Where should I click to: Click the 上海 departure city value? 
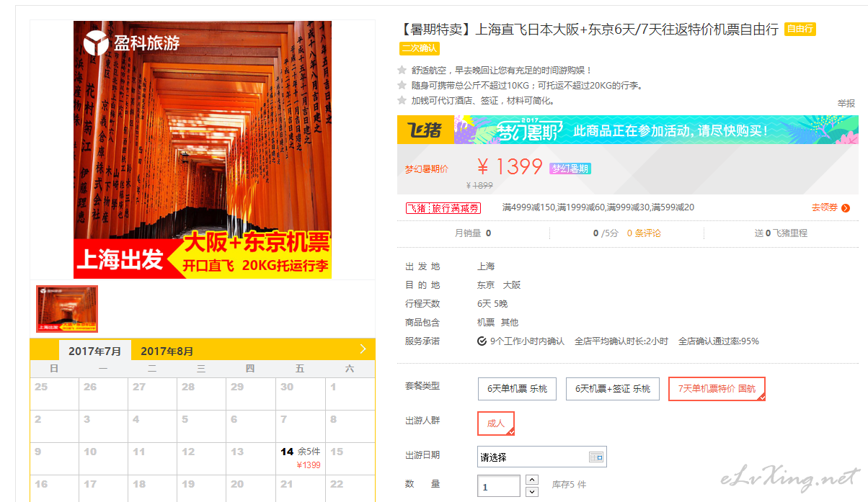click(x=486, y=266)
